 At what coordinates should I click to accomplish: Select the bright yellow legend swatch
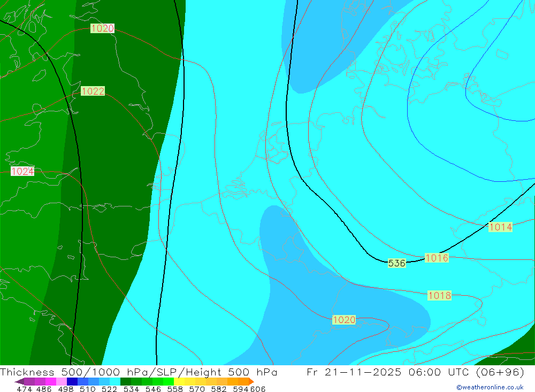click(x=179, y=381)
